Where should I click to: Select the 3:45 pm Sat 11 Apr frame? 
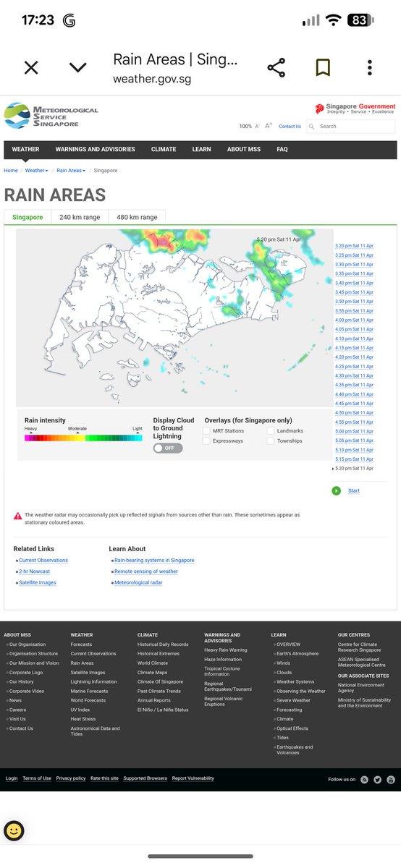354,292
